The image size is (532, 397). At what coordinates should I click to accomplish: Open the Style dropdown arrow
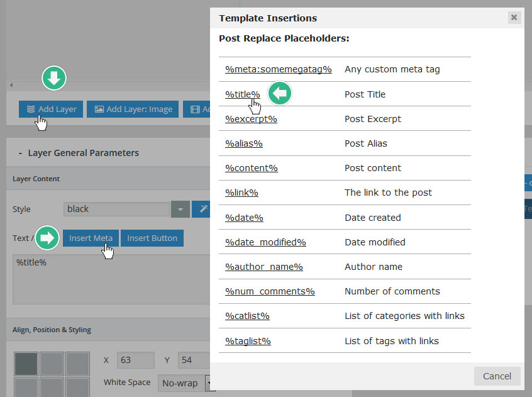[x=180, y=209]
